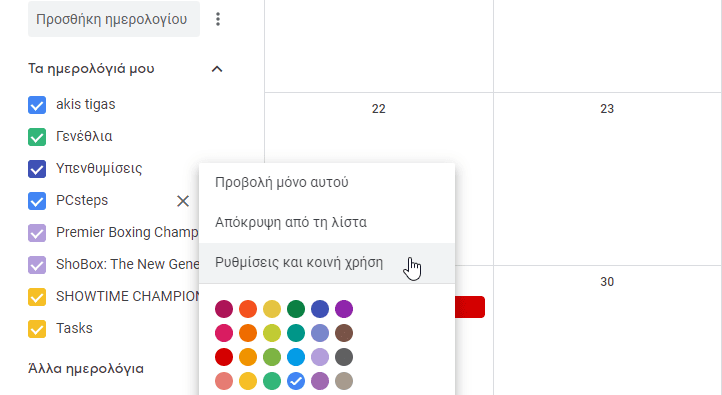This screenshot has width=722, height=395.
Task: Pick the golden yellow color in the bottom swatch row
Action: click(248, 381)
